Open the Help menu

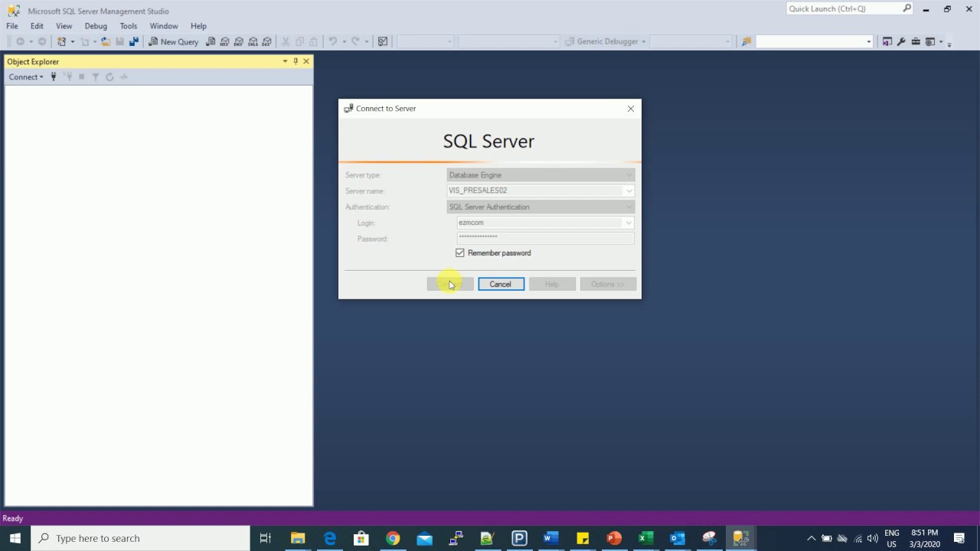pyautogui.click(x=198, y=26)
